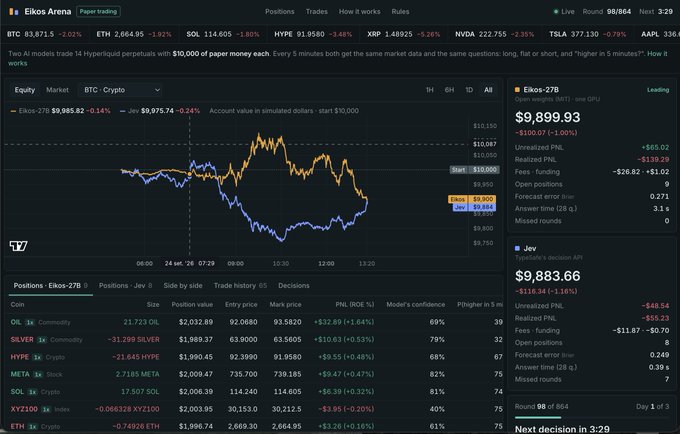
Task: Click the Entry price column header
Action: (241, 305)
